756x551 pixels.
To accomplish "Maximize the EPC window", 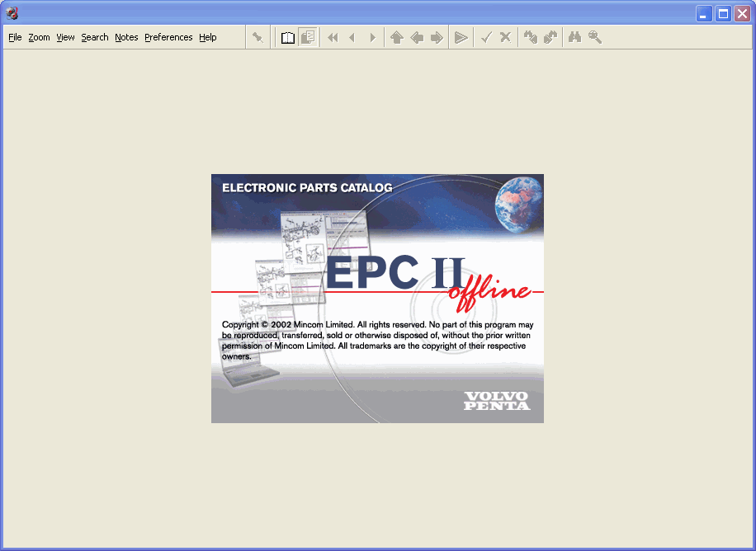I will pos(723,14).
